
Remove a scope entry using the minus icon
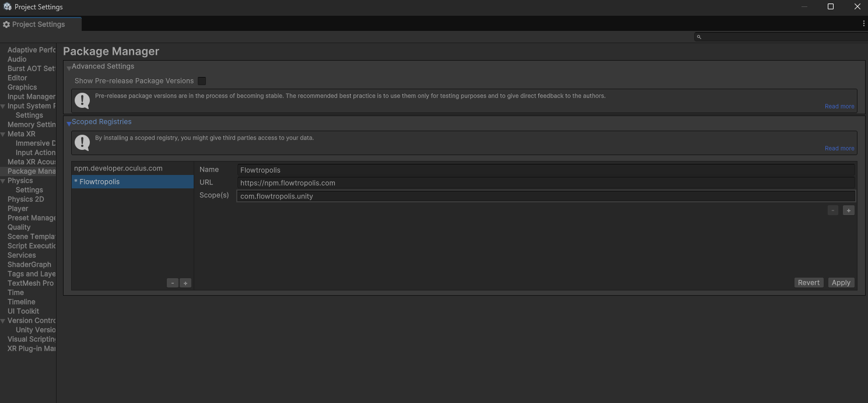(x=832, y=210)
